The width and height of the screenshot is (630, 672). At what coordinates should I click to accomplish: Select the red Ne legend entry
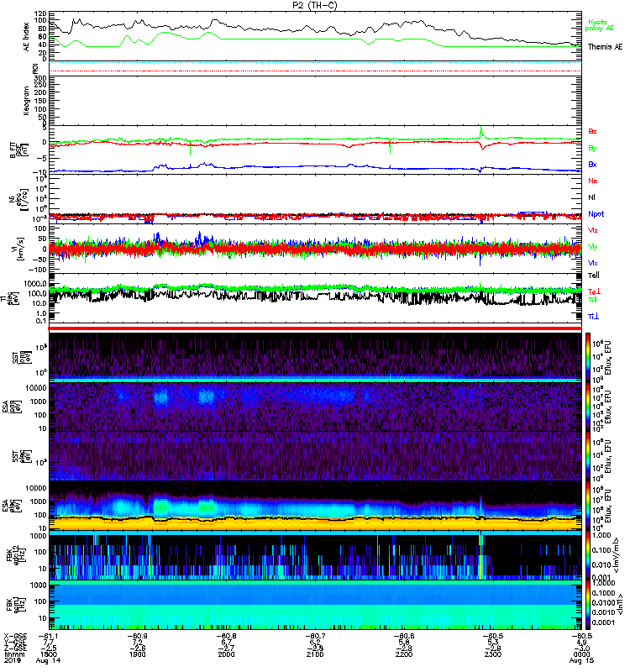[x=593, y=181]
